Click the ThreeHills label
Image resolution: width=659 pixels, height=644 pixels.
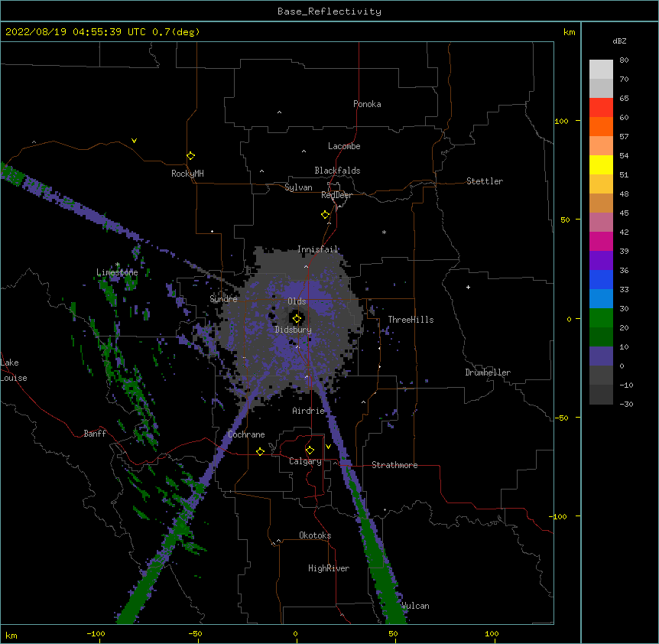pos(411,320)
